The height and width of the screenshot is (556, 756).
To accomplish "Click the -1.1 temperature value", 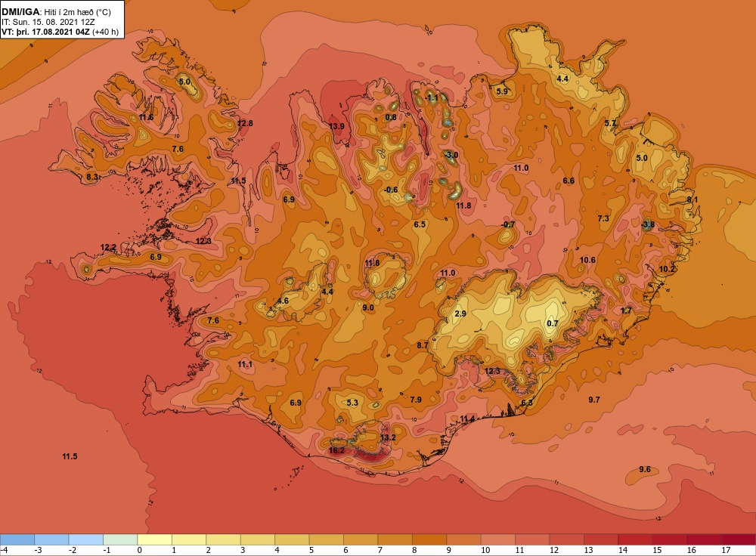I will [432, 97].
